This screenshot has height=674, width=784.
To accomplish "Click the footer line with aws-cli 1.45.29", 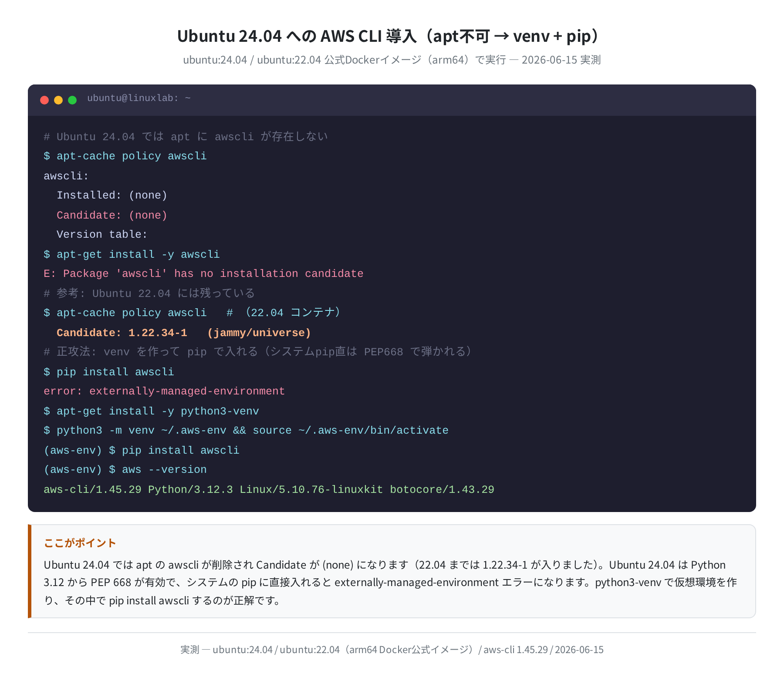I will click(x=392, y=650).
